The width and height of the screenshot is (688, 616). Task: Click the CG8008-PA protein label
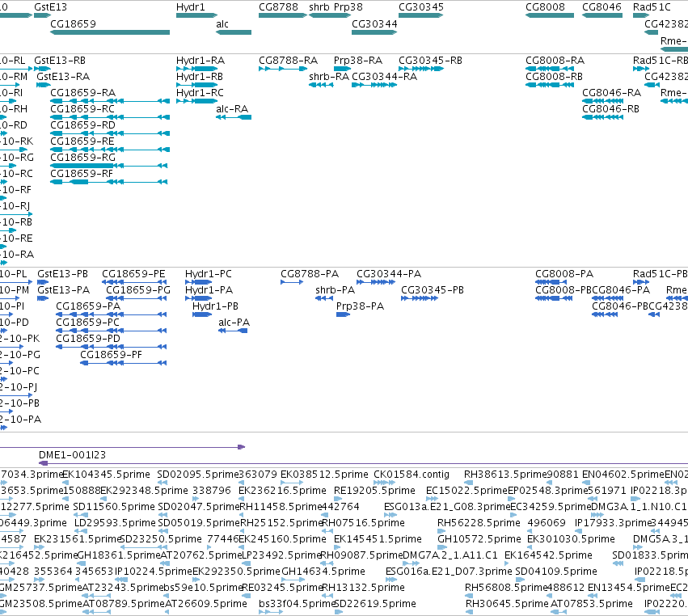564,274
